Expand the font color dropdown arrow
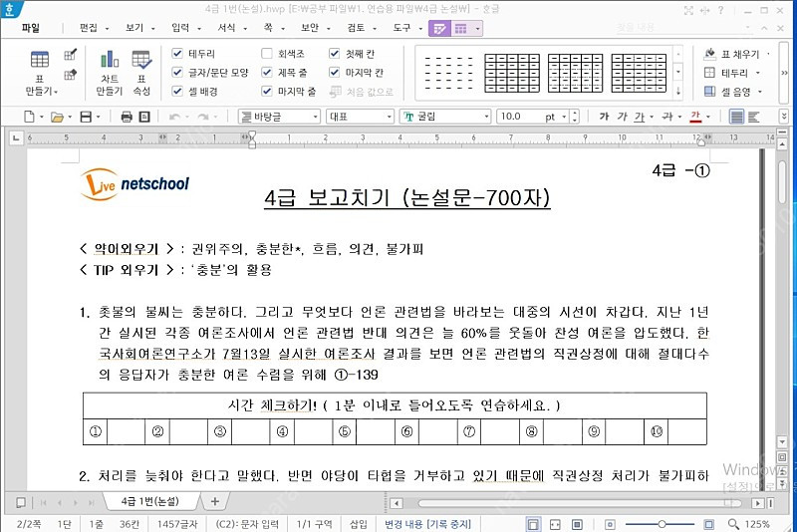Viewport: 797px width, 532px height. tap(708, 117)
